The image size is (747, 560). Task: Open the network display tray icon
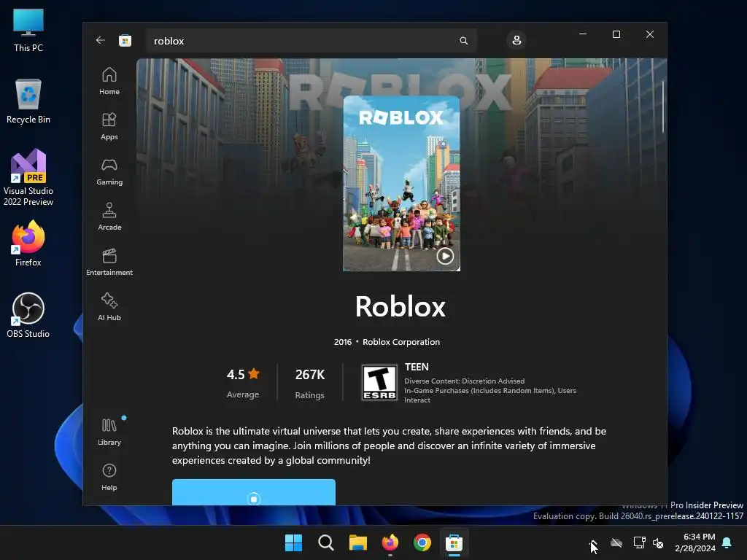(639, 542)
